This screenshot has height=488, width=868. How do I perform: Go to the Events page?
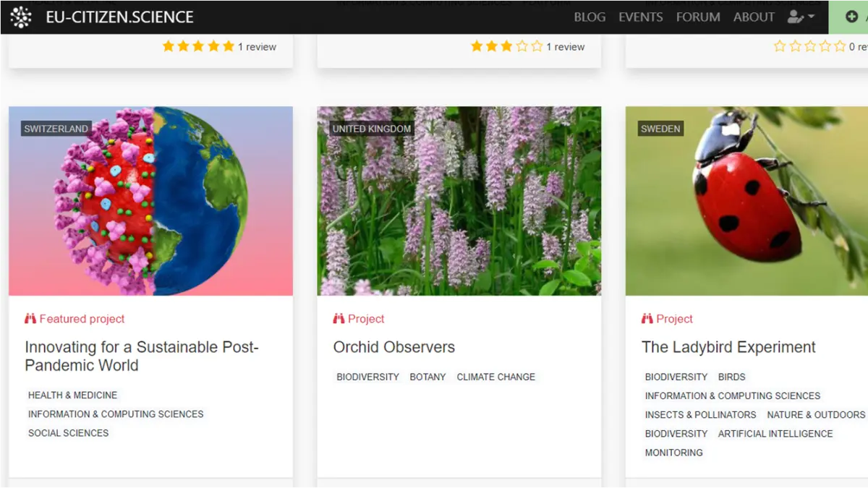point(640,17)
